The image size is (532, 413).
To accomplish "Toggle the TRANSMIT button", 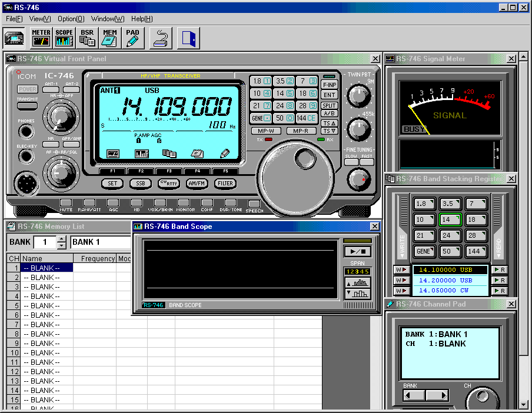I will (27, 106).
